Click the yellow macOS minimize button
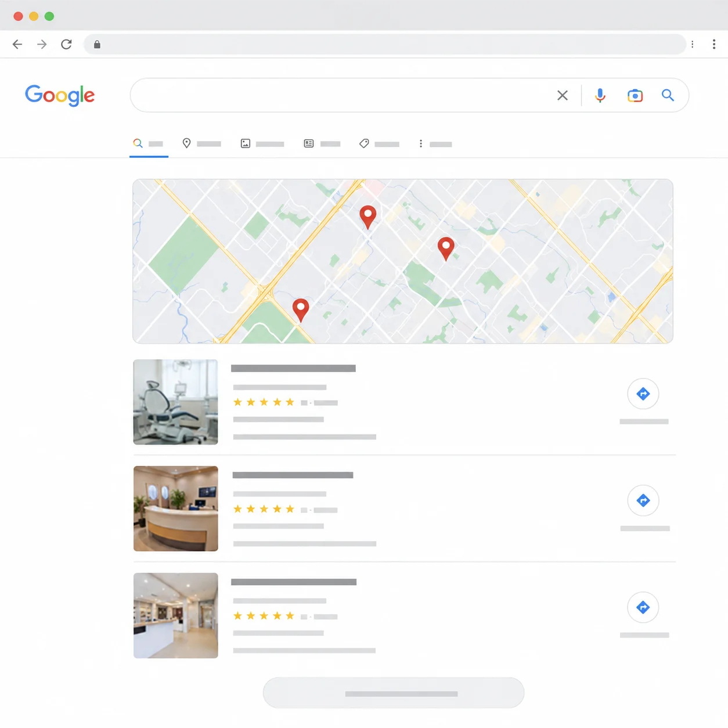This screenshot has height=728, width=728. (x=34, y=16)
